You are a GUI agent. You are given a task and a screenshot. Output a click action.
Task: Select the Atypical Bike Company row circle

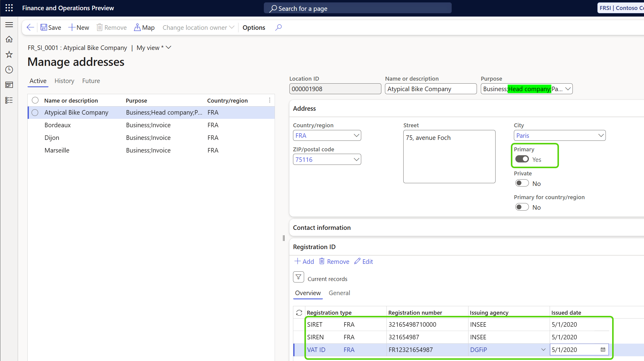coord(35,113)
